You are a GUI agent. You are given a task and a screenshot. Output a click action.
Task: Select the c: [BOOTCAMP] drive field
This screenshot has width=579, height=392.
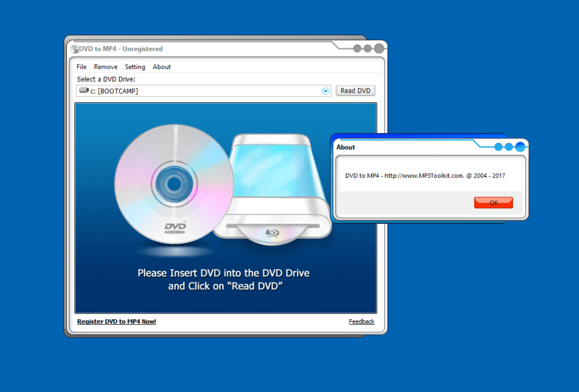pyautogui.click(x=203, y=91)
